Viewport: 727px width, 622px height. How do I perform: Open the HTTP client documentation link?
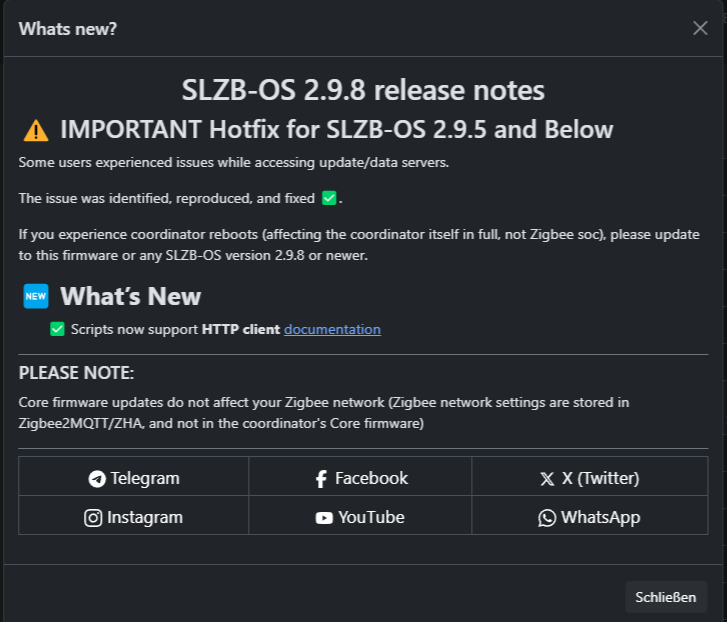(x=332, y=329)
